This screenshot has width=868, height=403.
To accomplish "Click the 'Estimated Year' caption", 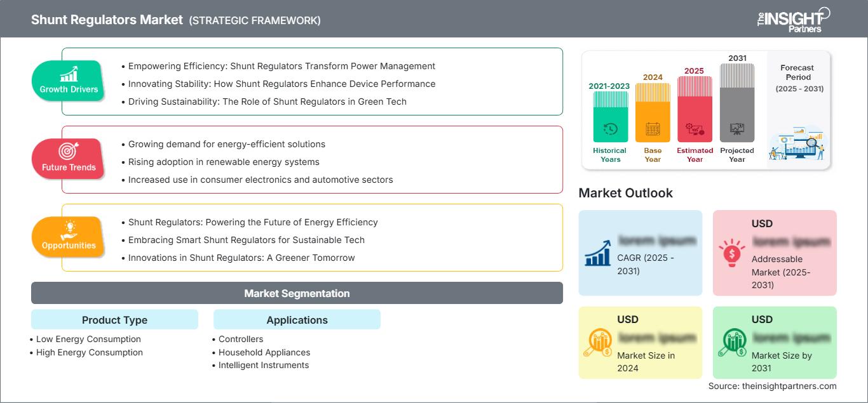I will [x=695, y=155].
